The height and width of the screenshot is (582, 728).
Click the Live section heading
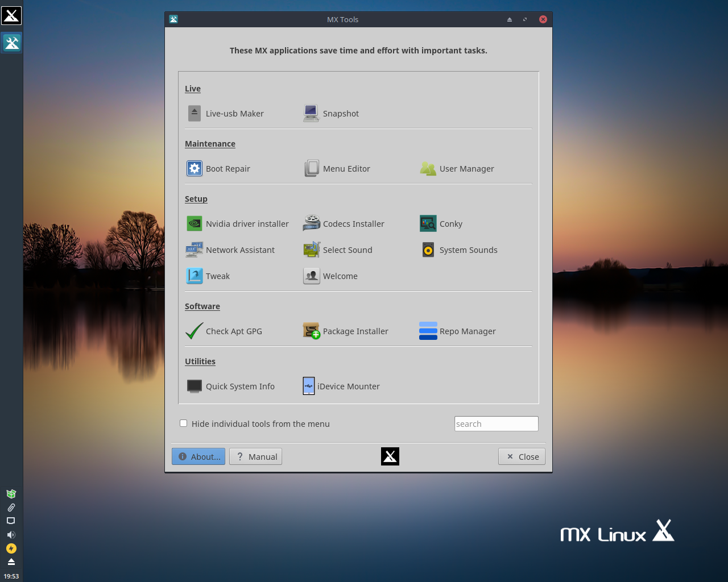pos(193,89)
